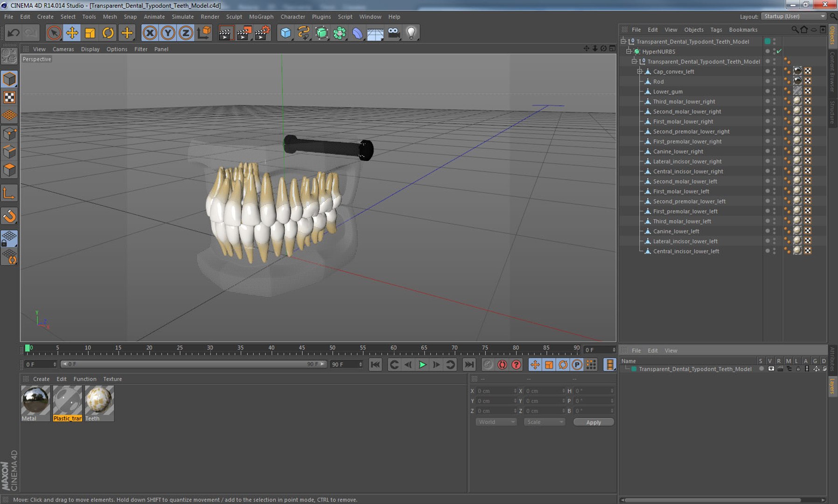The width and height of the screenshot is (838, 504).
Task: Add a deformer object
Action: 357,33
